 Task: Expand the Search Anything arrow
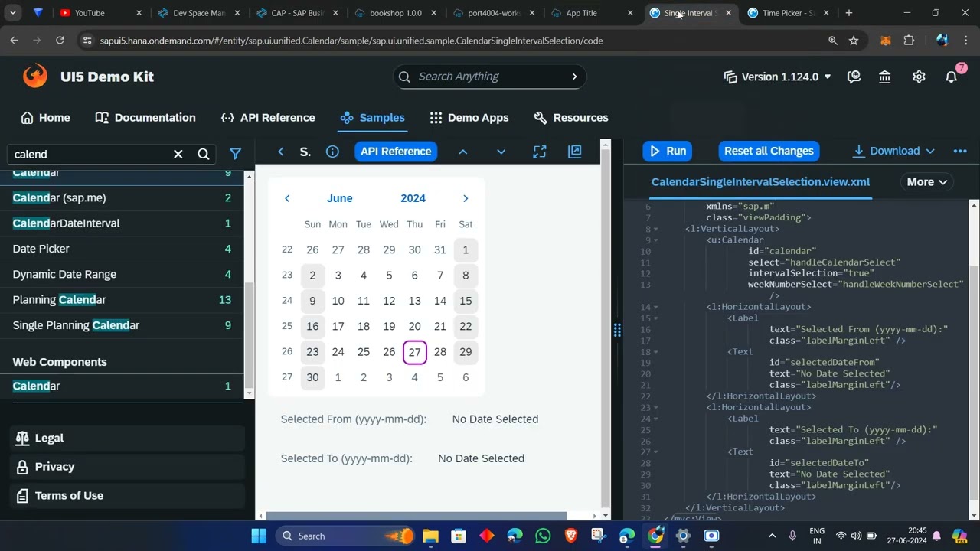pyautogui.click(x=574, y=77)
